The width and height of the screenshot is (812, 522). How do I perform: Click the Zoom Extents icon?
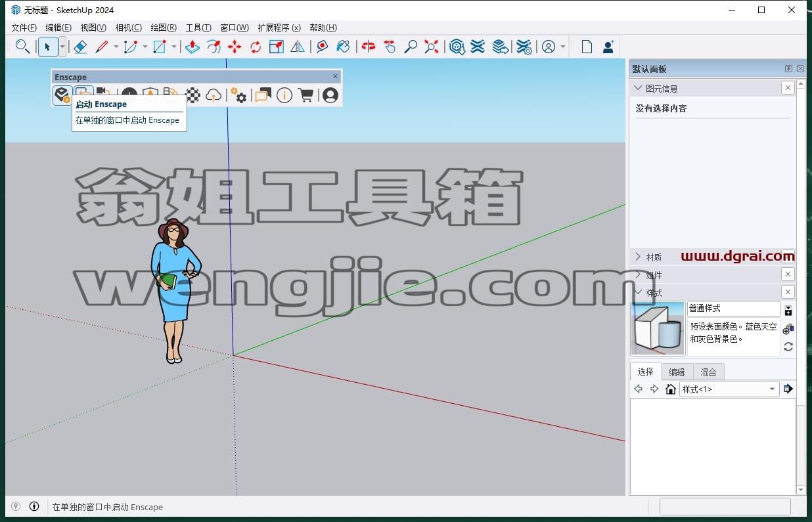point(432,47)
